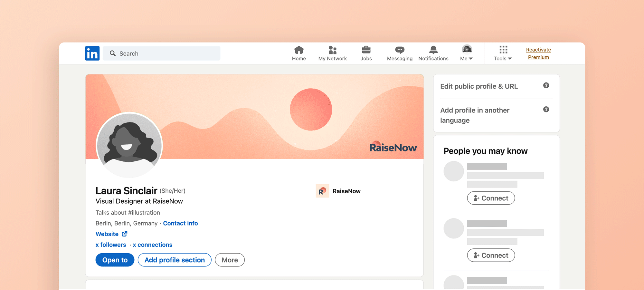Connect with second suggested person

tap(491, 255)
